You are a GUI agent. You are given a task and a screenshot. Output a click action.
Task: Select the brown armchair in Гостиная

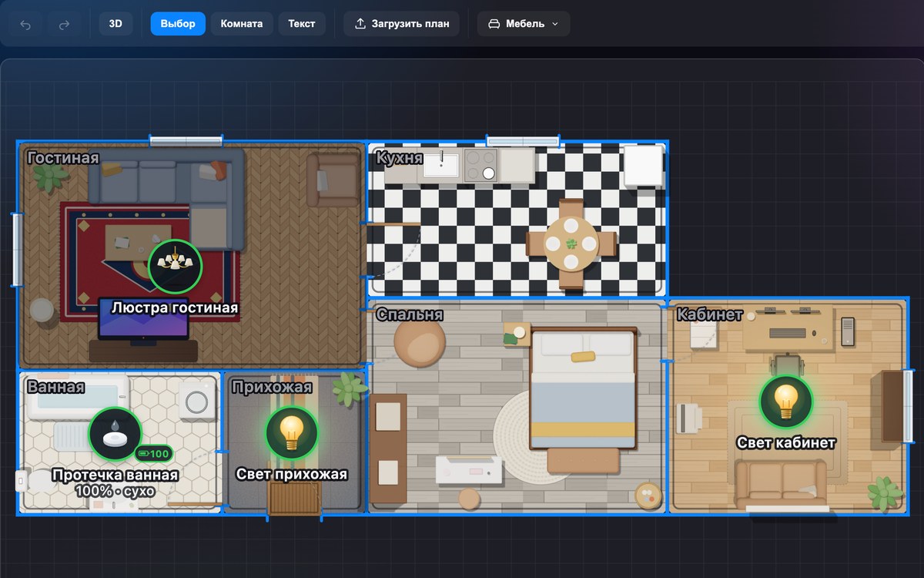333,179
